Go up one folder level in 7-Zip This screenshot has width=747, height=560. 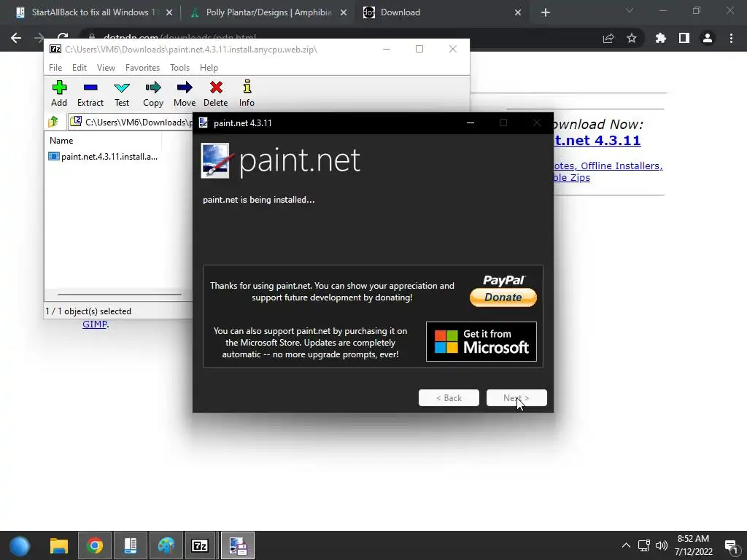(x=53, y=122)
